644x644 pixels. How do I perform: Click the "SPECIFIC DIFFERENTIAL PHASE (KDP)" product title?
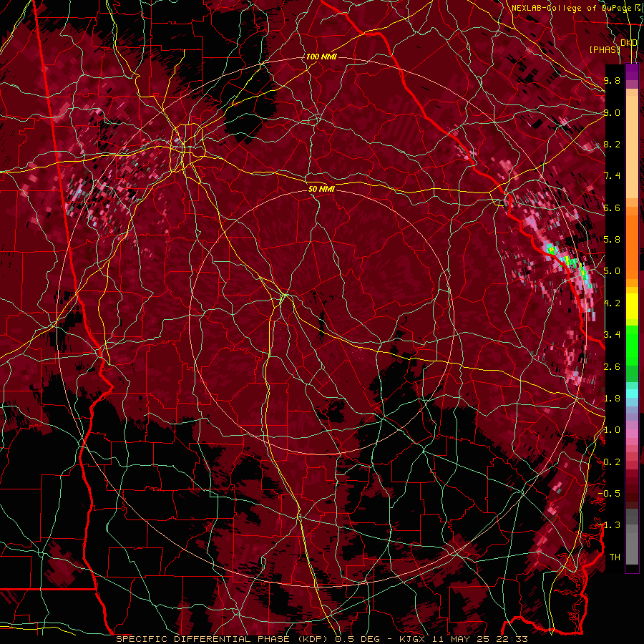pyautogui.click(x=224, y=639)
